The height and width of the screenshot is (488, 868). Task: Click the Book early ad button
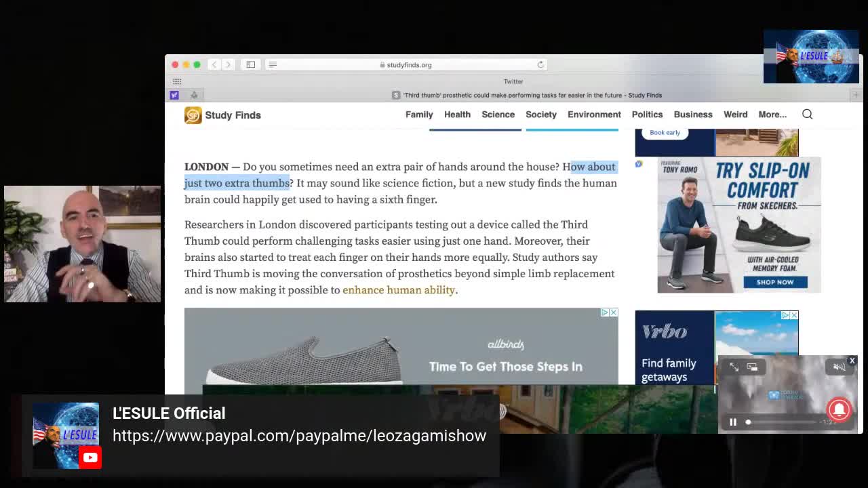click(665, 133)
